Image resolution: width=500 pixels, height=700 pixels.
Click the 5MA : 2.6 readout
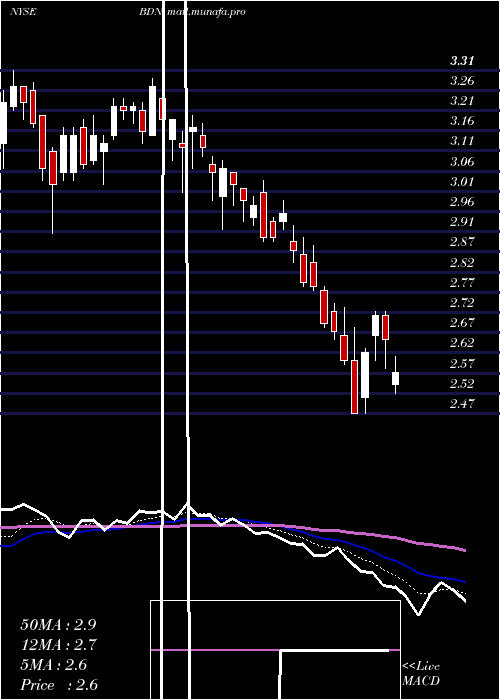(55, 665)
